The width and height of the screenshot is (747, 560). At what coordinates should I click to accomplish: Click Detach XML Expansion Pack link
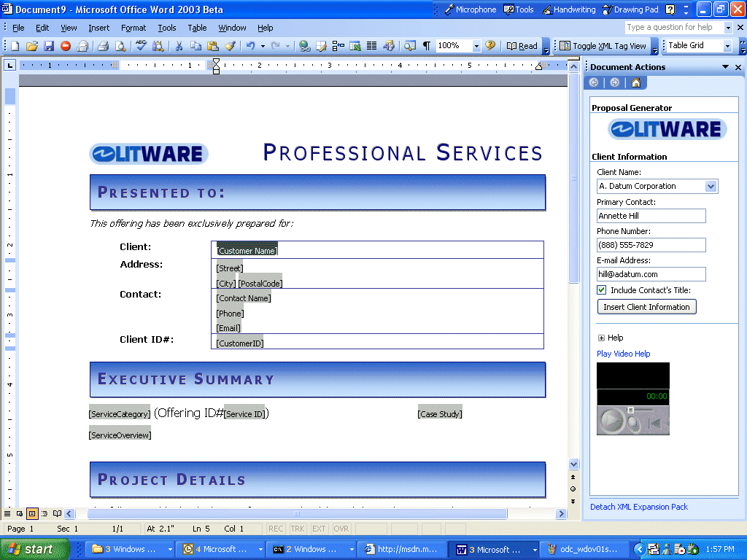point(639,507)
